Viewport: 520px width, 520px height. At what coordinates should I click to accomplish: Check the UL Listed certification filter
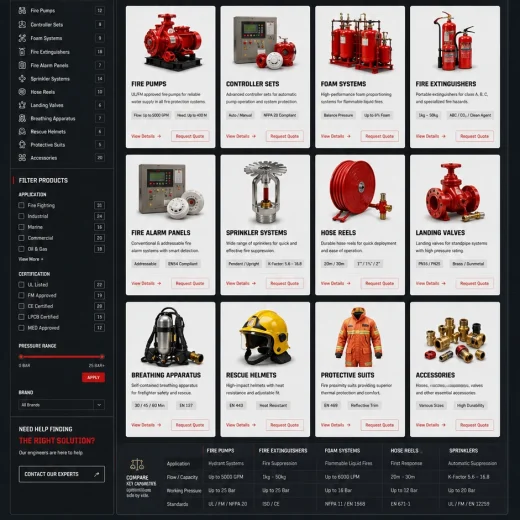[21, 285]
